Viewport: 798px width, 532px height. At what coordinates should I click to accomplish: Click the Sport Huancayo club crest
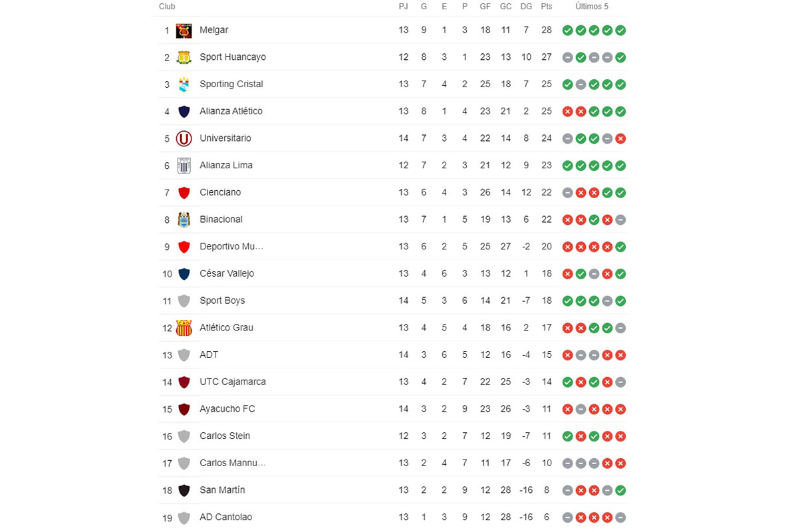point(184,57)
